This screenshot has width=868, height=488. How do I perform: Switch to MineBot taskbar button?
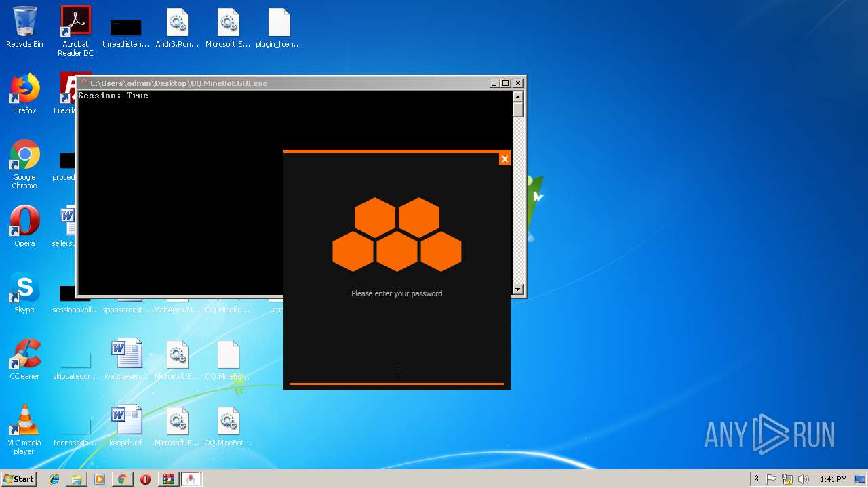pyautogui.click(x=191, y=479)
